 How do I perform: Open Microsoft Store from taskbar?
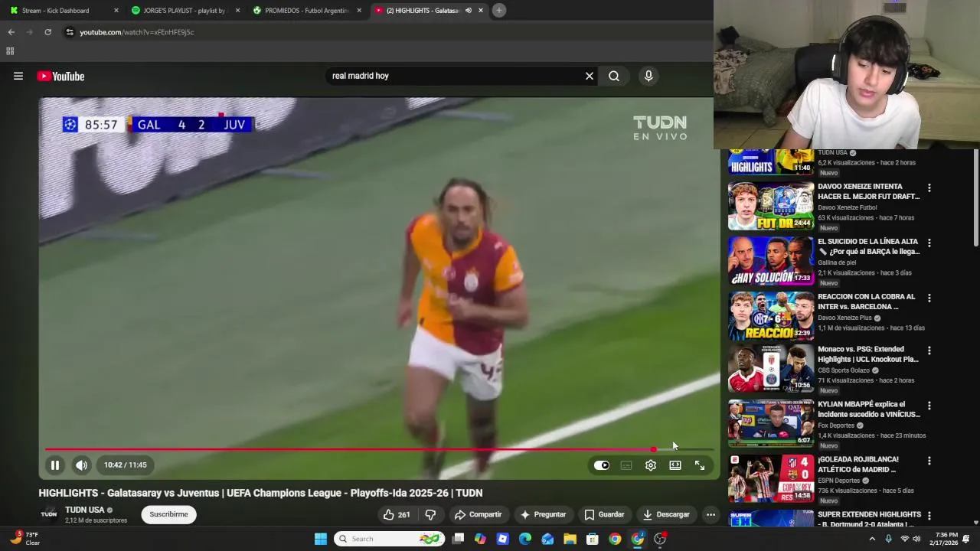(593, 539)
